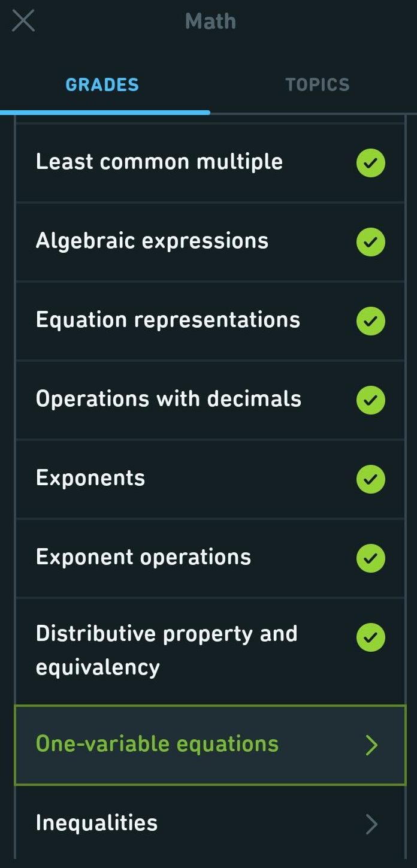Screen dimensions: 417x868
Task: Tap the completed badge on Exponent operations
Action: [x=370, y=558]
